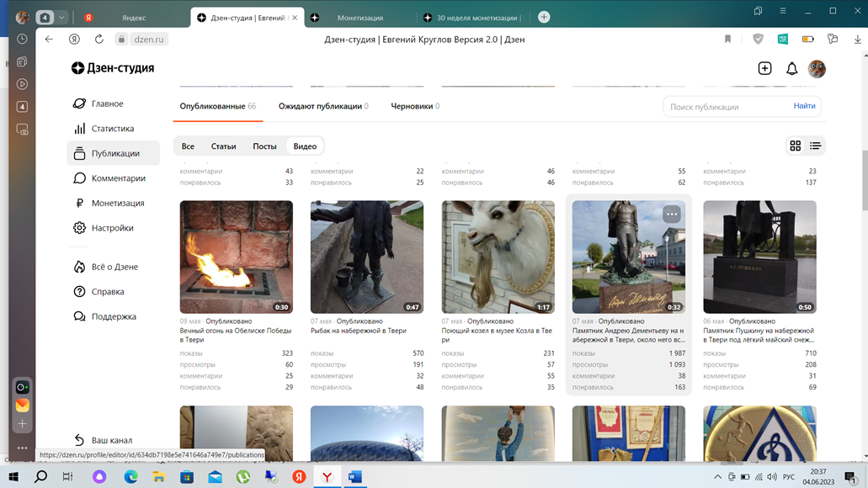Switch publications to list view layout
The image size is (868, 488).
pos(815,146)
